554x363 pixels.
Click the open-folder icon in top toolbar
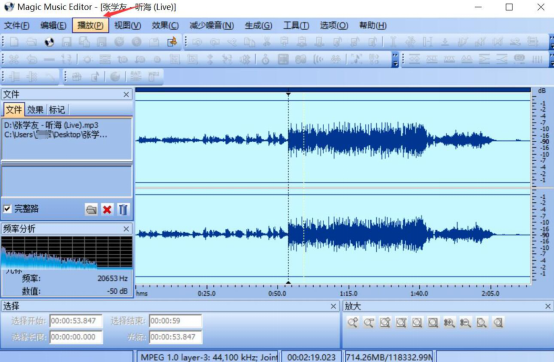tap(31, 42)
